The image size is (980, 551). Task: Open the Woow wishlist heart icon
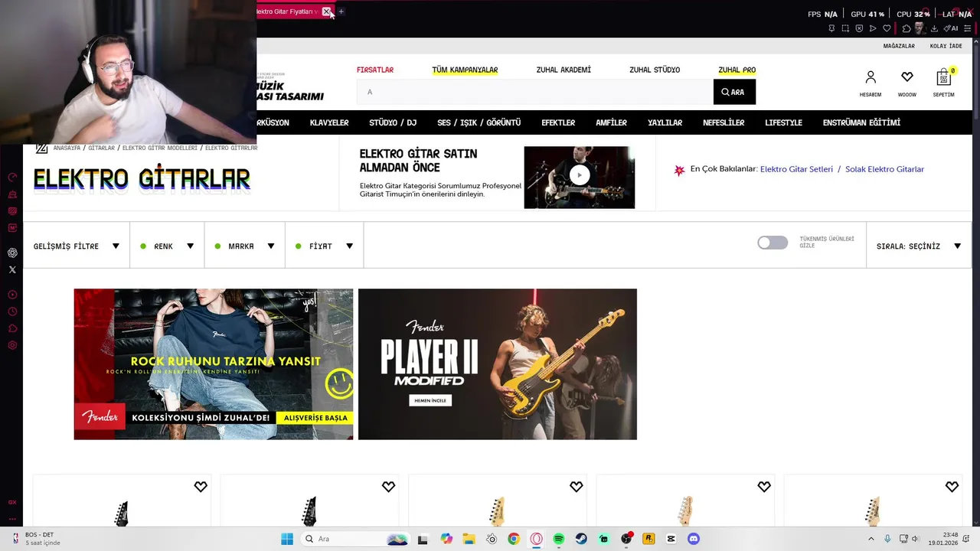pyautogui.click(x=907, y=77)
